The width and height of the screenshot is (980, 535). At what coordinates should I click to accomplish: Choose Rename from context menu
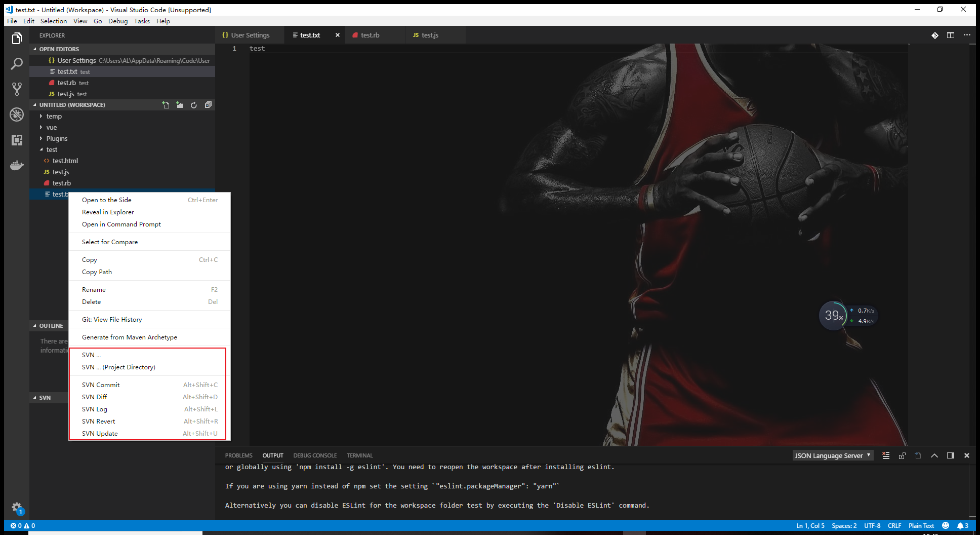[x=150, y=290]
